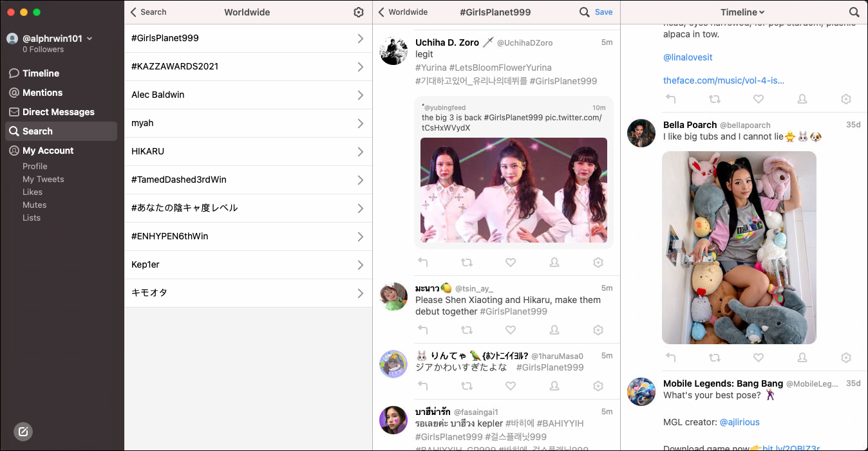Open settings gear in Worldwide trends header
This screenshot has width=868, height=451.
coord(359,12)
